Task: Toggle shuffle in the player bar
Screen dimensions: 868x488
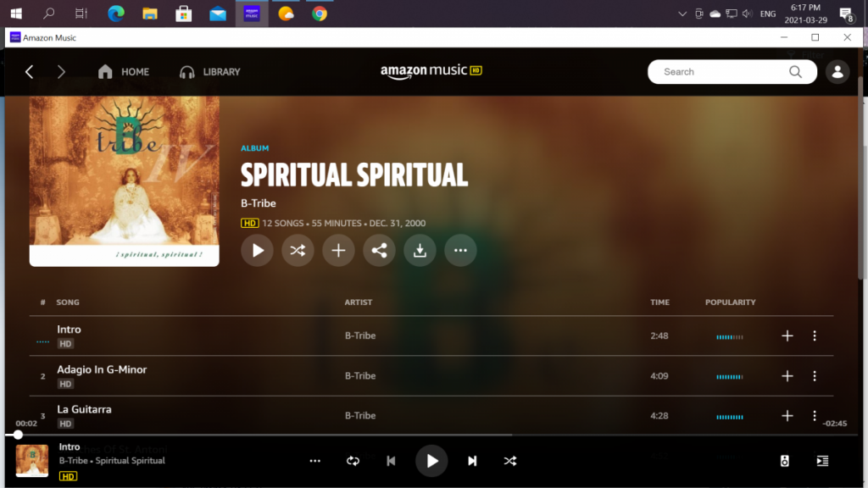Action: click(x=510, y=461)
